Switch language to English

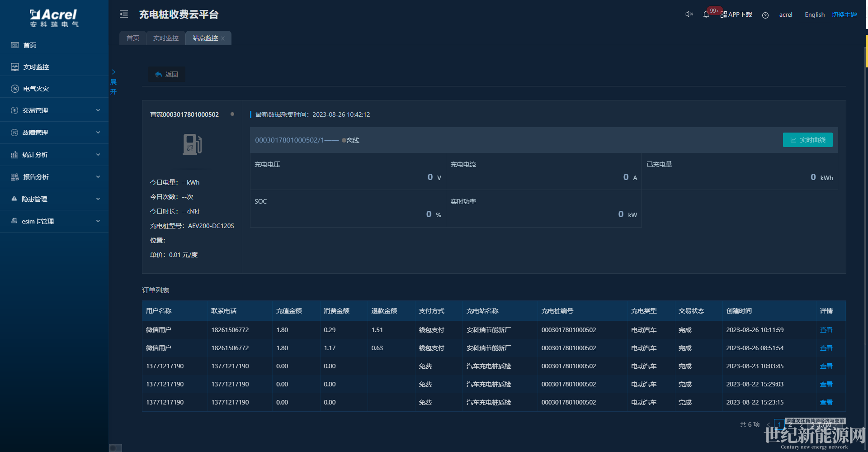[814, 14]
